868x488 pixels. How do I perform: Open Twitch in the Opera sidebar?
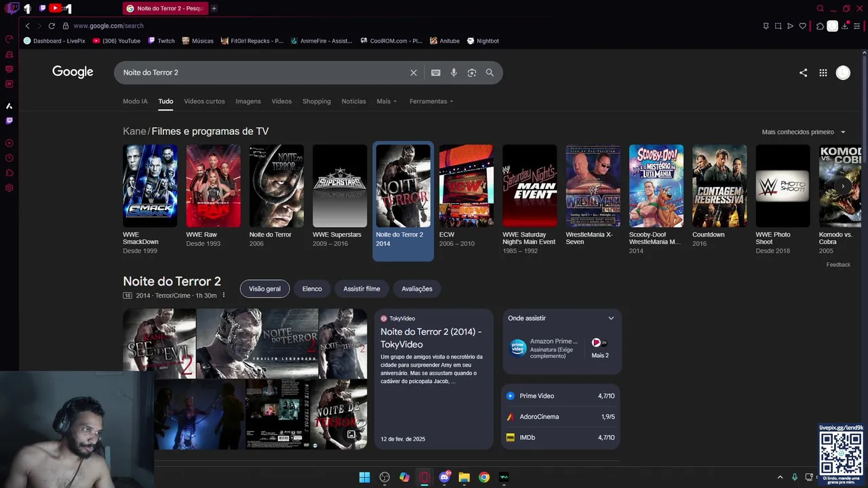click(x=9, y=121)
